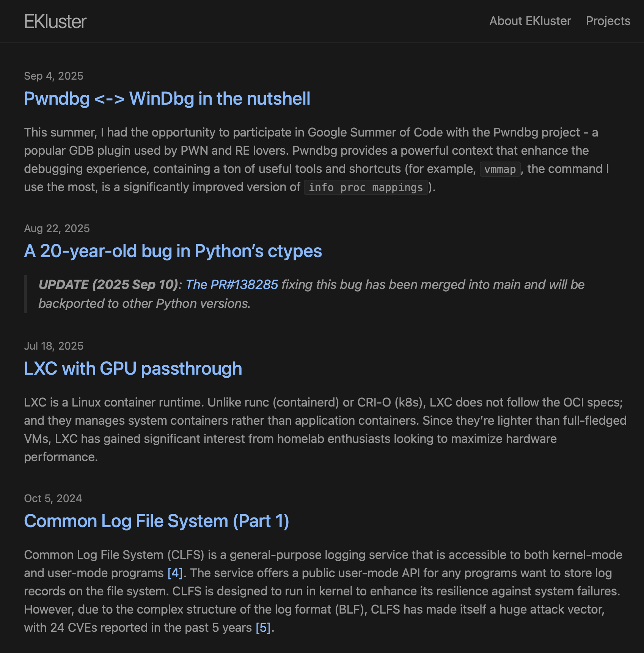The image size is (644, 653).
Task: Click the Jul 18, 2025 post date
Action: pos(53,346)
